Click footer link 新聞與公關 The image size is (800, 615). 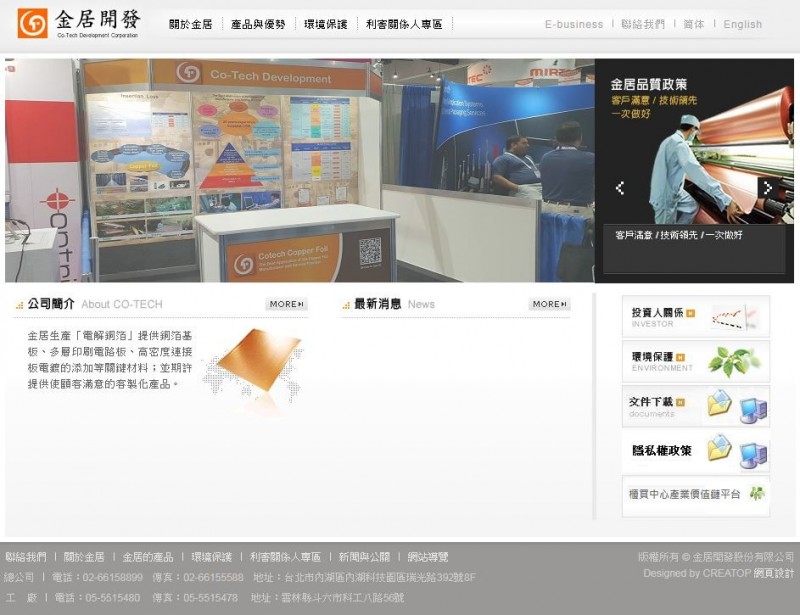pos(364,557)
